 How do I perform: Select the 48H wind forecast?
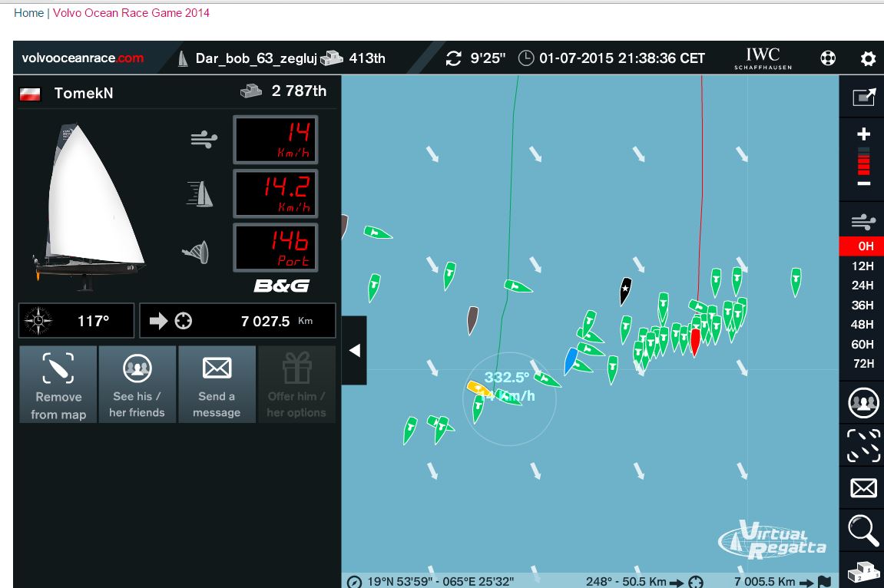click(862, 325)
